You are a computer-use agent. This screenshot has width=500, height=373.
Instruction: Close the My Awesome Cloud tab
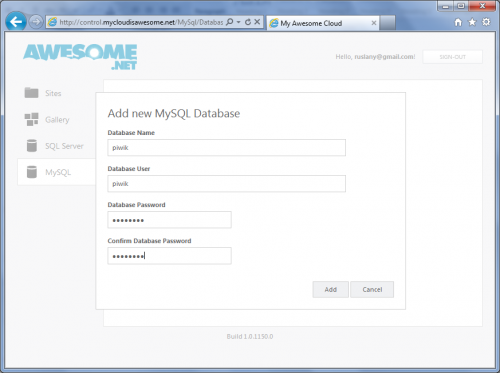pyautogui.click(x=374, y=23)
